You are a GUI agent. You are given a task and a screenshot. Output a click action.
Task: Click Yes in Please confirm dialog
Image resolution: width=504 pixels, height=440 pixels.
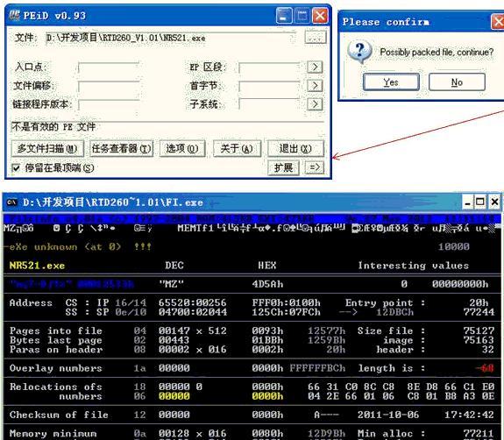pyautogui.click(x=391, y=82)
